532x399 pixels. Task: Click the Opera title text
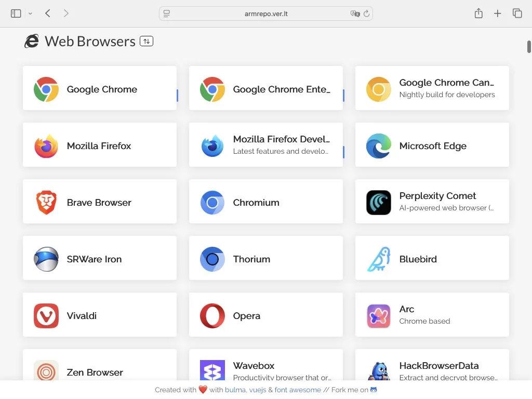247,316
